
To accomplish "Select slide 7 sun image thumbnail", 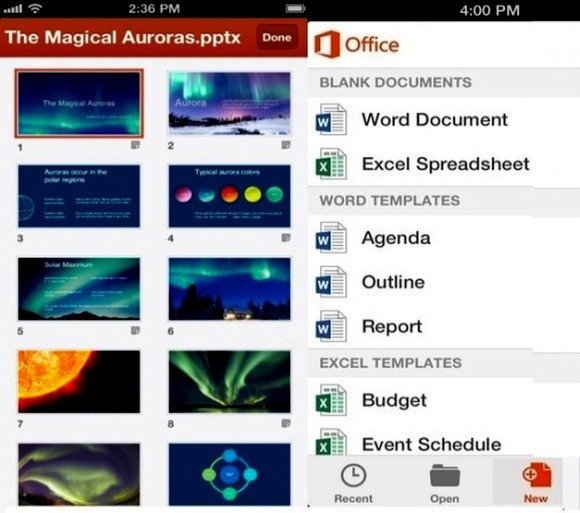I will point(79,382).
